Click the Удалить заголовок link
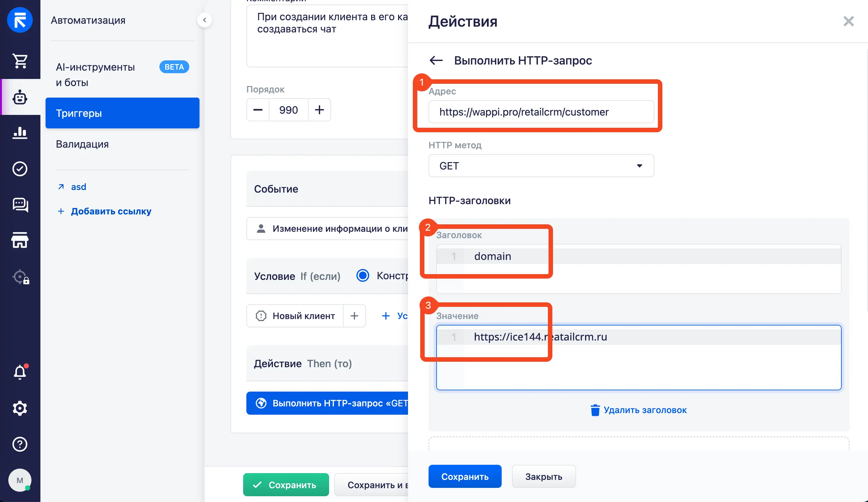 pyautogui.click(x=639, y=410)
